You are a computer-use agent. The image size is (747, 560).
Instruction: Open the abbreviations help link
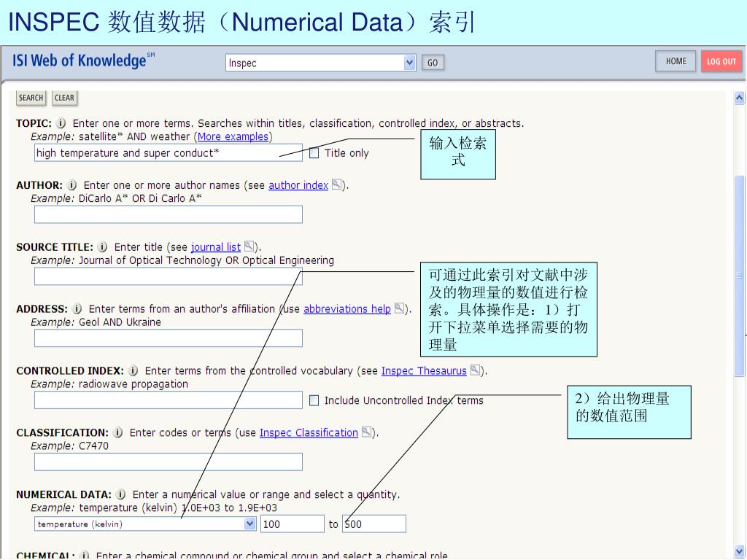tap(347, 309)
